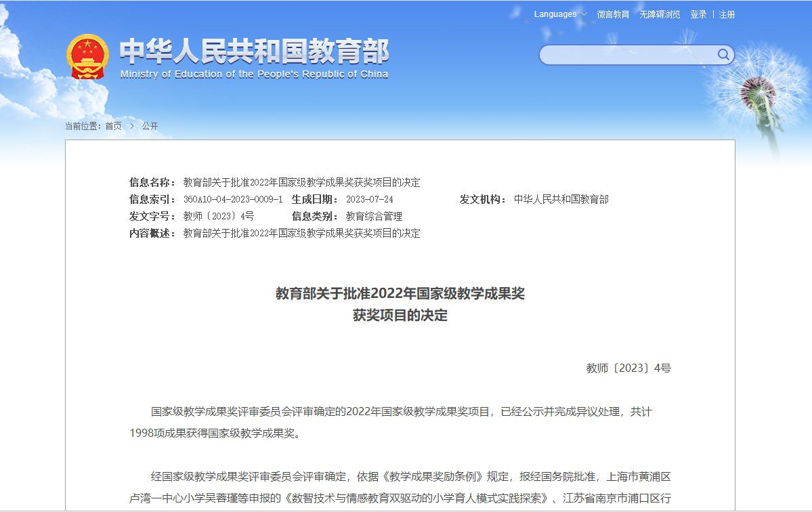Click the 登录 login link
Viewport: 812px width, 512px height.
[698, 14]
